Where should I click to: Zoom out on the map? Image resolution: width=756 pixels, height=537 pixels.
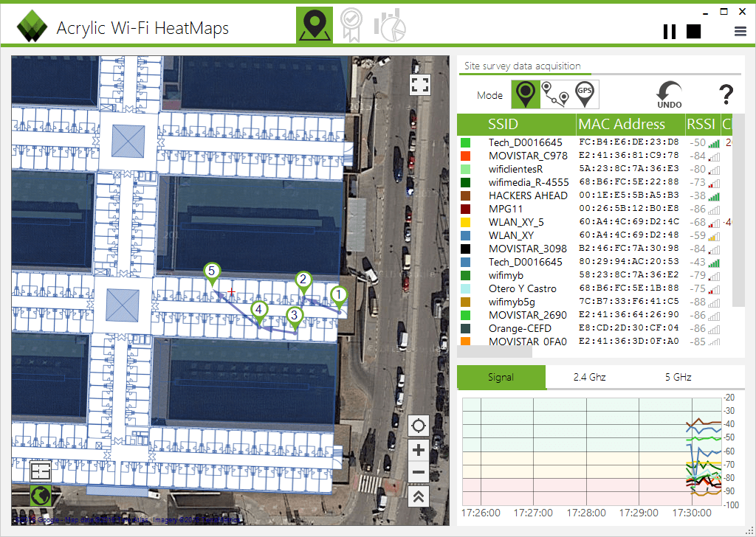[419, 472]
